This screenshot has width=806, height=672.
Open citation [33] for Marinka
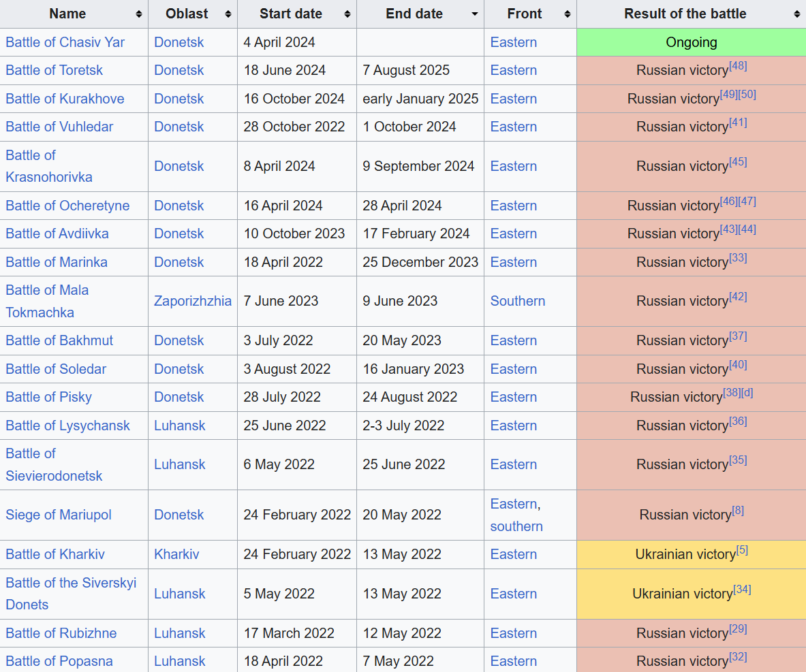tap(738, 257)
